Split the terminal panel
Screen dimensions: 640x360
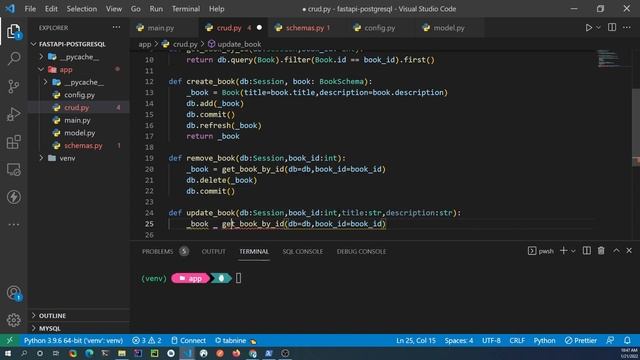pyautogui.click(x=587, y=251)
